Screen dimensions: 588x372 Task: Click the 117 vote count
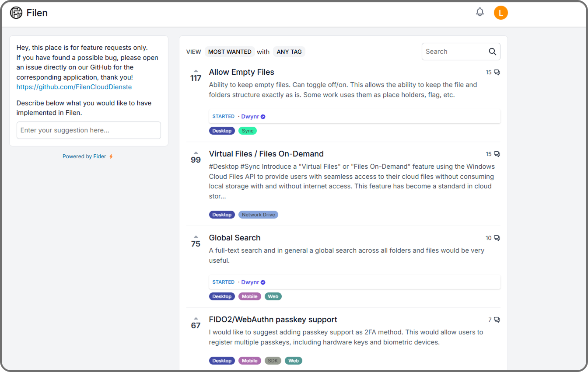196,78
